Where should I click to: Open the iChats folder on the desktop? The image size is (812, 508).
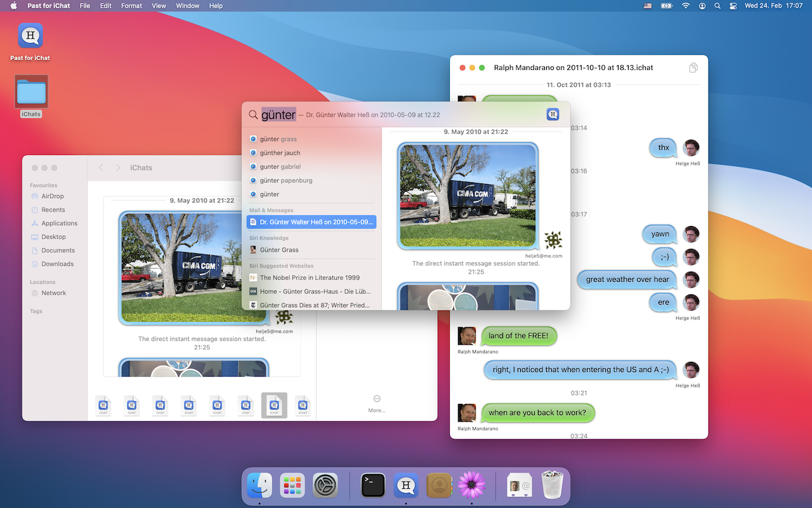(30, 93)
